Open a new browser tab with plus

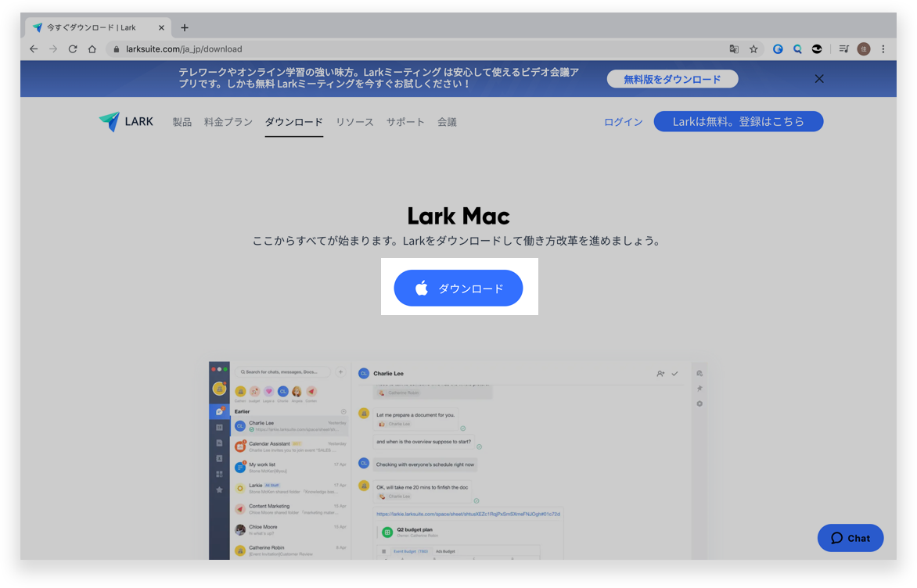(x=184, y=27)
